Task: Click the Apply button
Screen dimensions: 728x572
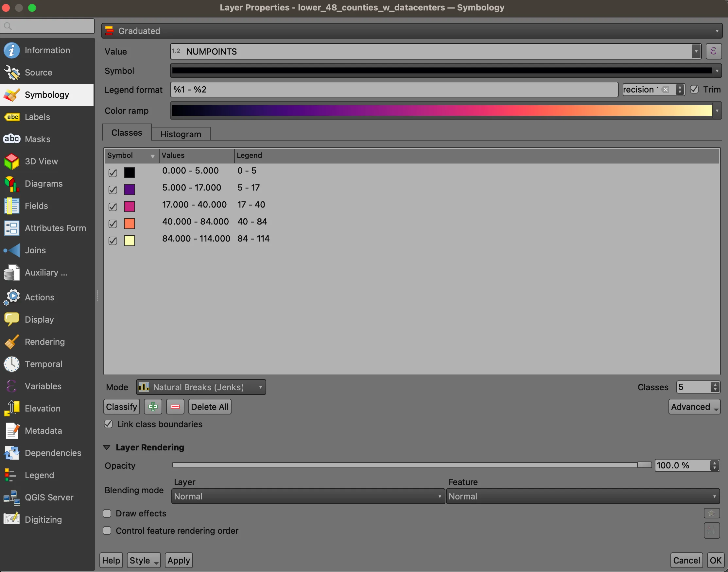Action: pyautogui.click(x=179, y=560)
